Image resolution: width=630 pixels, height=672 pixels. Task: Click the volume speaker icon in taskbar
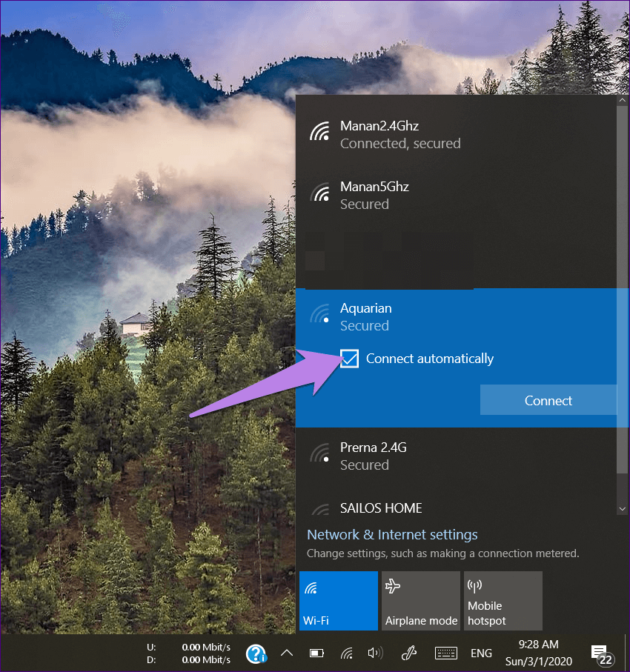click(x=375, y=653)
